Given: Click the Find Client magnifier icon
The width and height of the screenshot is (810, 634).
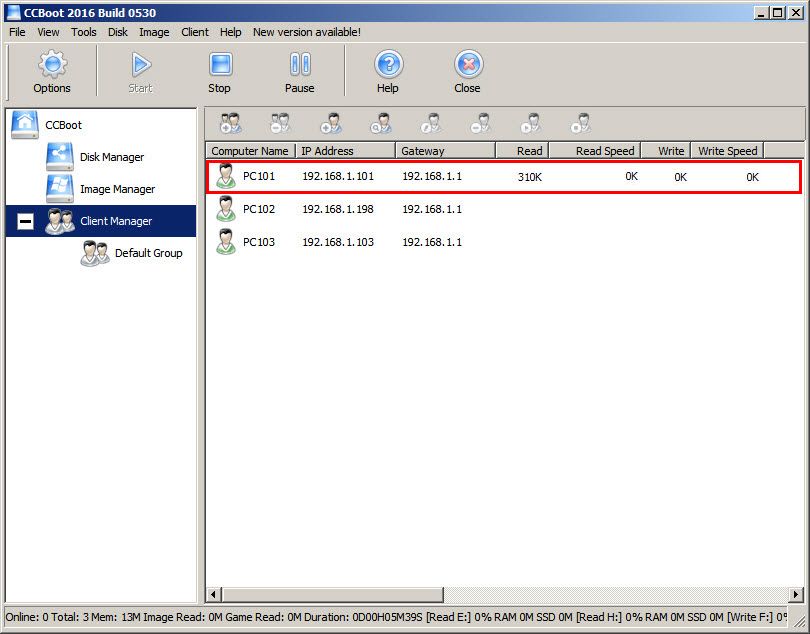Looking at the screenshot, I should pyautogui.click(x=381, y=124).
